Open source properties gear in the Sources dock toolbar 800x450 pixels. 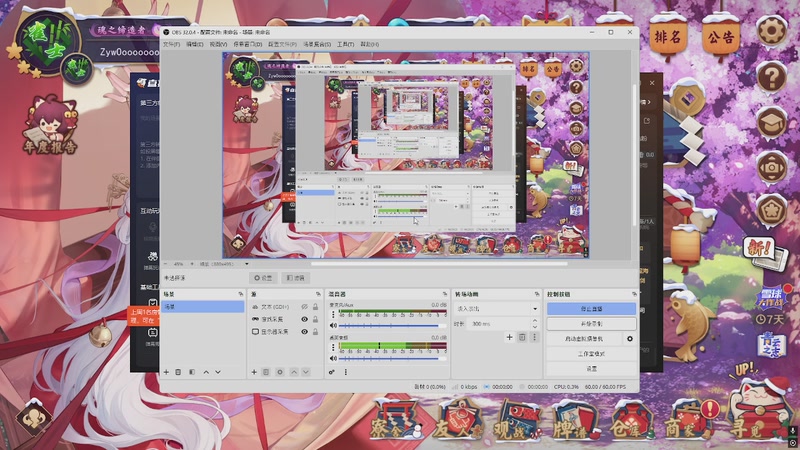point(280,372)
